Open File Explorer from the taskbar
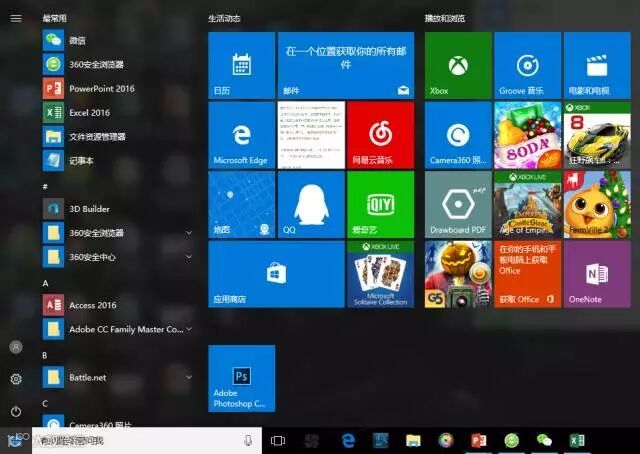Screen dimensions: 640x454 point(413,441)
